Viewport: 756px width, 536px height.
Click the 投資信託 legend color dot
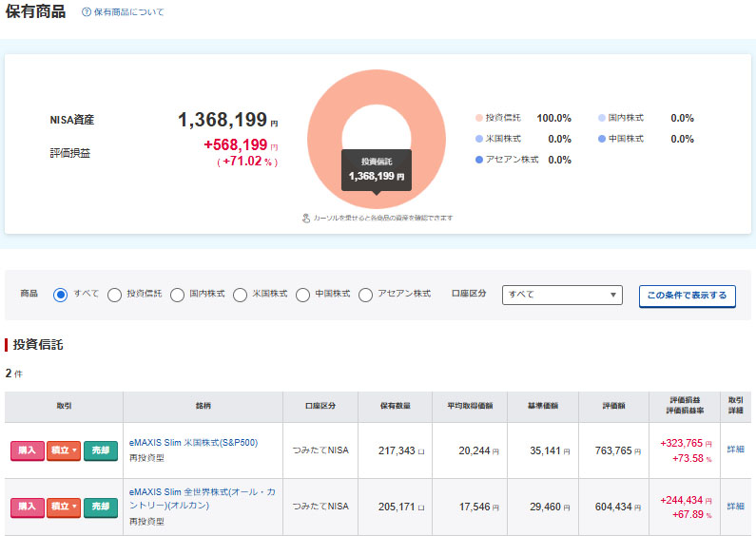click(x=478, y=119)
